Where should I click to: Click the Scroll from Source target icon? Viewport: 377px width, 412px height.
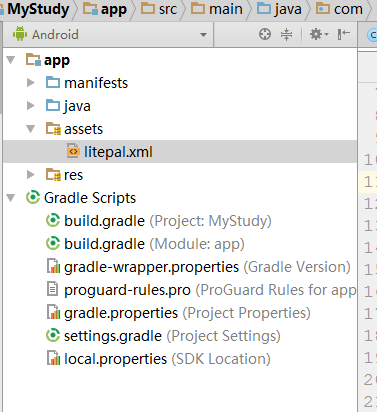point(265,34)
